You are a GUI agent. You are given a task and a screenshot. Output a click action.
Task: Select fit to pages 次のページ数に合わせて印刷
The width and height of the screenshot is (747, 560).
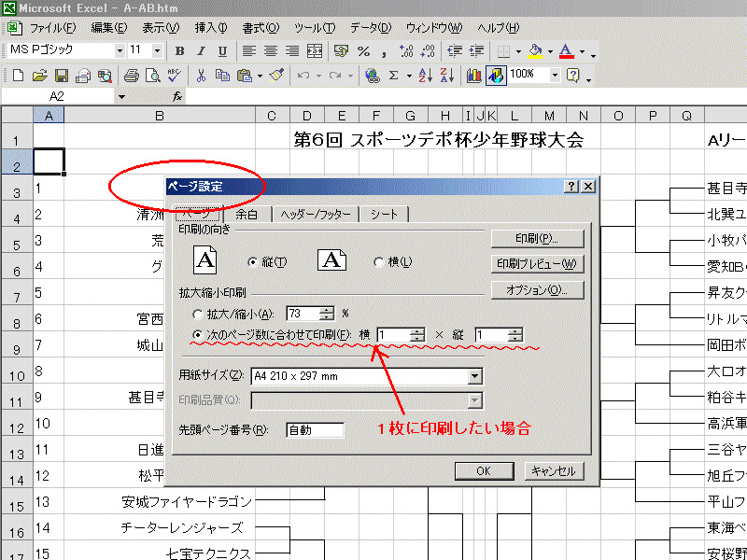pos(197,335)
